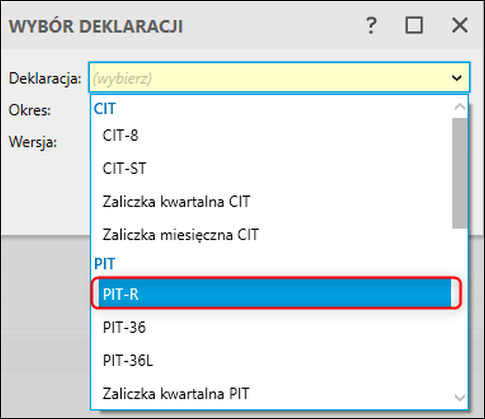The width and height of the screenshot is (485, 419).
Task: Maximize the Wybór deklaracji window
Action: 414,25
